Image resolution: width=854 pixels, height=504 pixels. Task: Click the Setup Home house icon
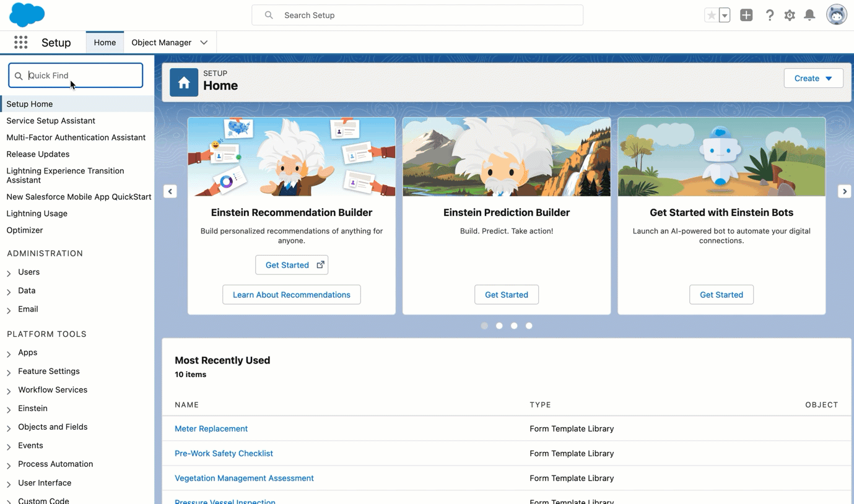click(184, 82)
